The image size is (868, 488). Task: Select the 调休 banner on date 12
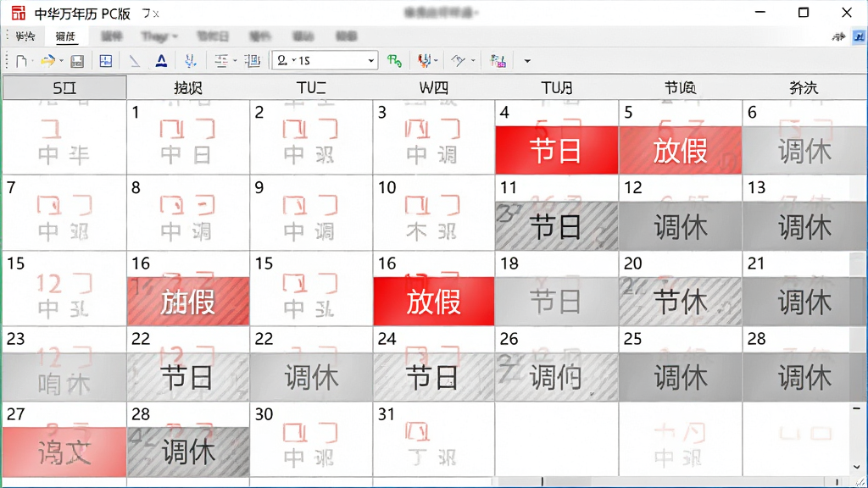pyautogui.click(x=681, y=226)
